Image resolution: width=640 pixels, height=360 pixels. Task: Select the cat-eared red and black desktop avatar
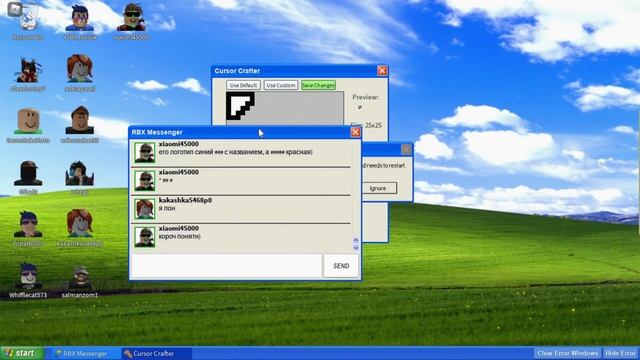point(28,71)
